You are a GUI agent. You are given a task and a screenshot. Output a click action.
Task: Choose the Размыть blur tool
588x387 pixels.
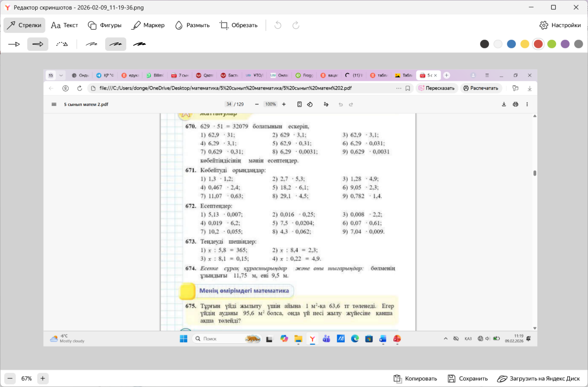pos(192,25)
